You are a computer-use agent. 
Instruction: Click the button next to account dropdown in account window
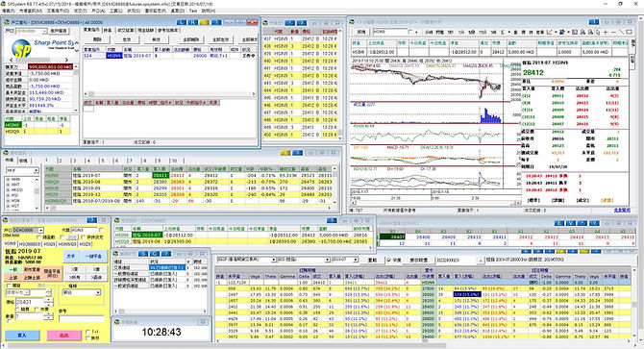pyautogui.click(x=59, y=31)
